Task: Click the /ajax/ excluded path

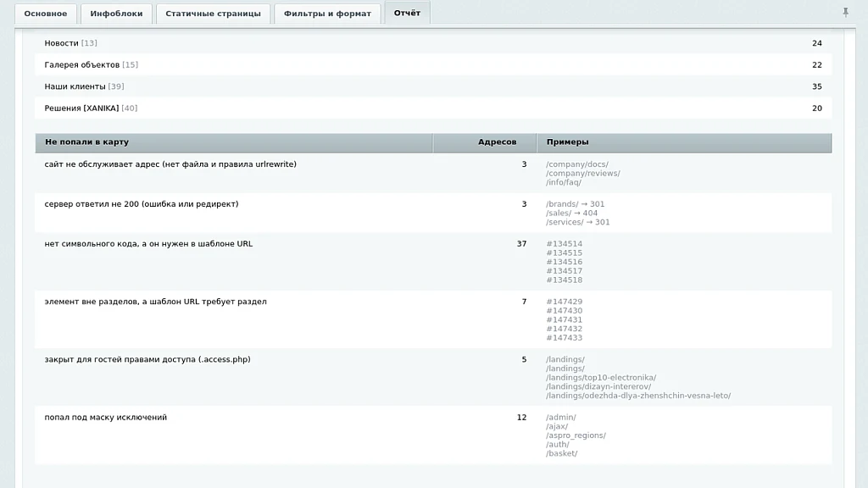Action: (557, 427)
